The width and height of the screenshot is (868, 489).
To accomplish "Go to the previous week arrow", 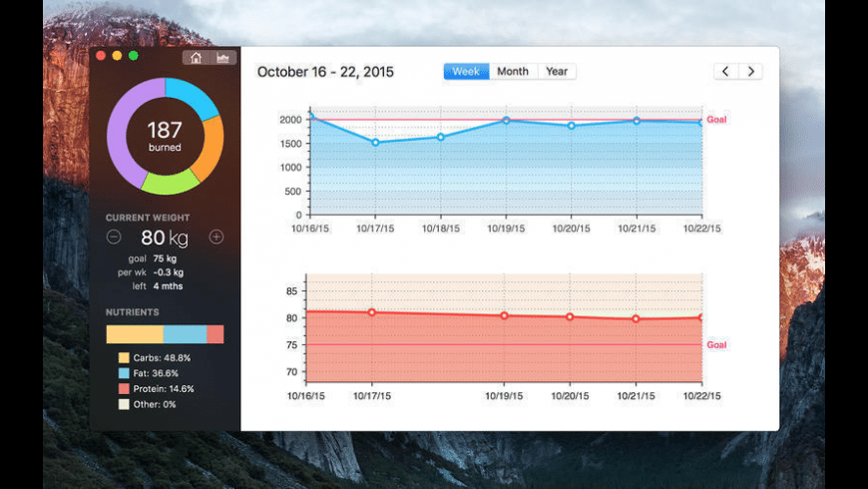I will click(x=725, y=72).
